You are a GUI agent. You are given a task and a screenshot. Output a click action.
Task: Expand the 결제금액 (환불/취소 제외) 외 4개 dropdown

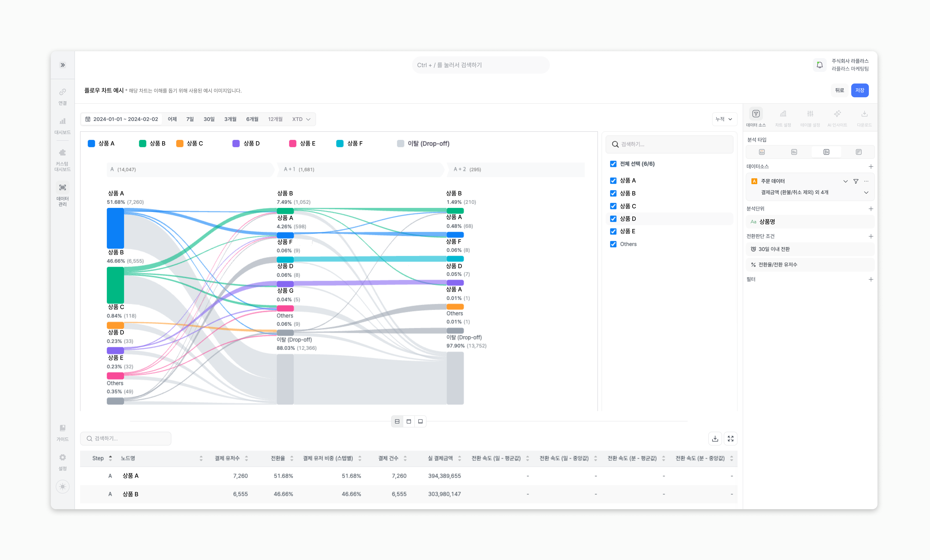pos(866,192)
